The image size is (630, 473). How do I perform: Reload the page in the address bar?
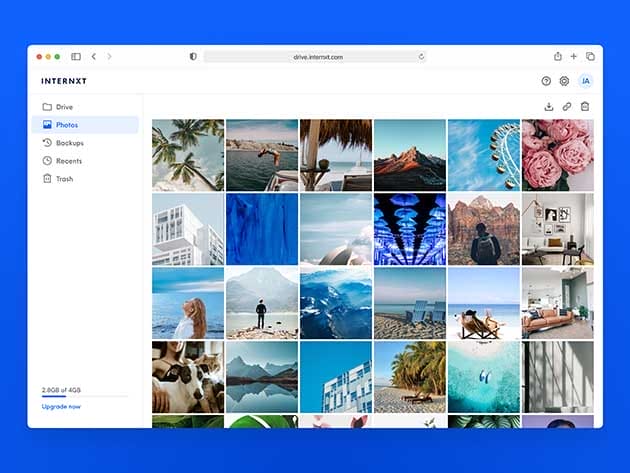click(x=421, y=57)
